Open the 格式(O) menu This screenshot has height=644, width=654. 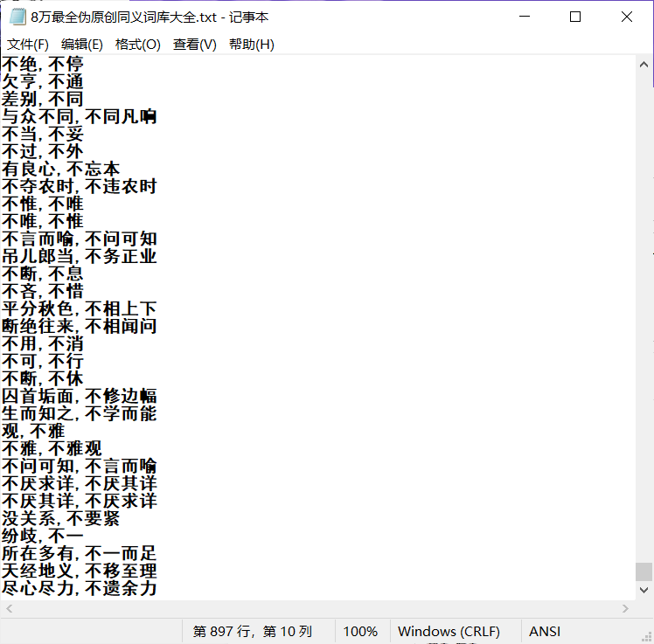[x=138, y=45]
